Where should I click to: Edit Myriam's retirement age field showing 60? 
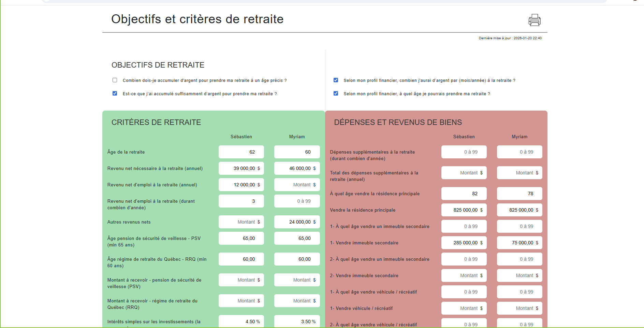(297, 152)
